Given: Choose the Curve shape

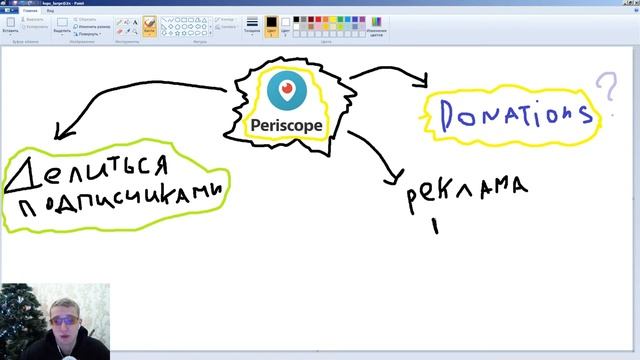Looking at the screenshot, I should coord(171,20).
